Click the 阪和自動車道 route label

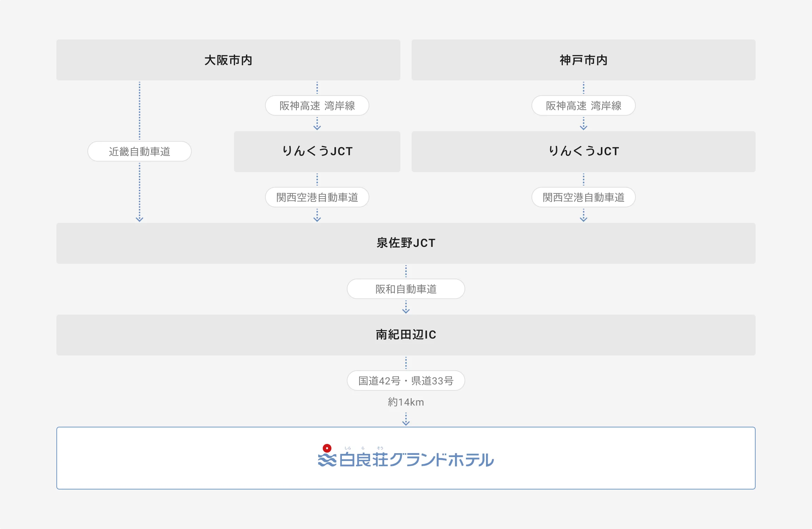[x=406, y=289]
